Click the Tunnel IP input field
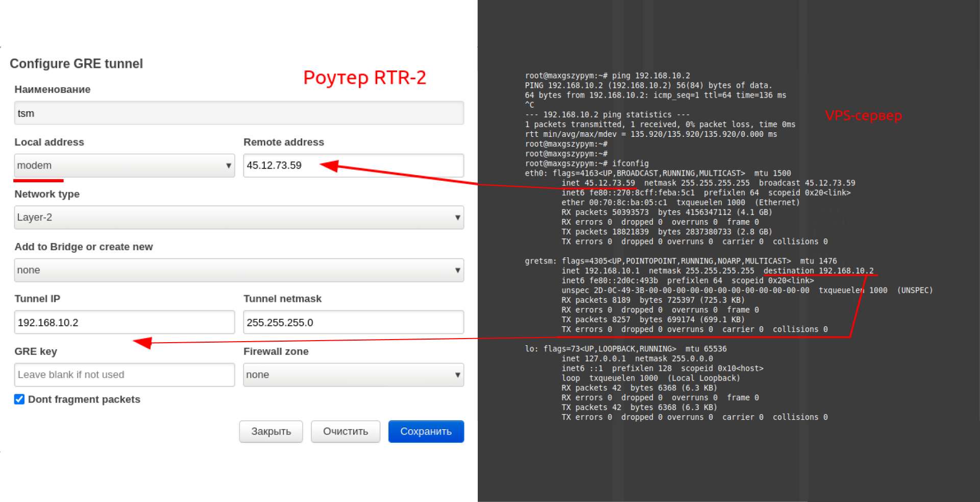The width and height of the screenshot is (980, 502). tap(124, 322)
